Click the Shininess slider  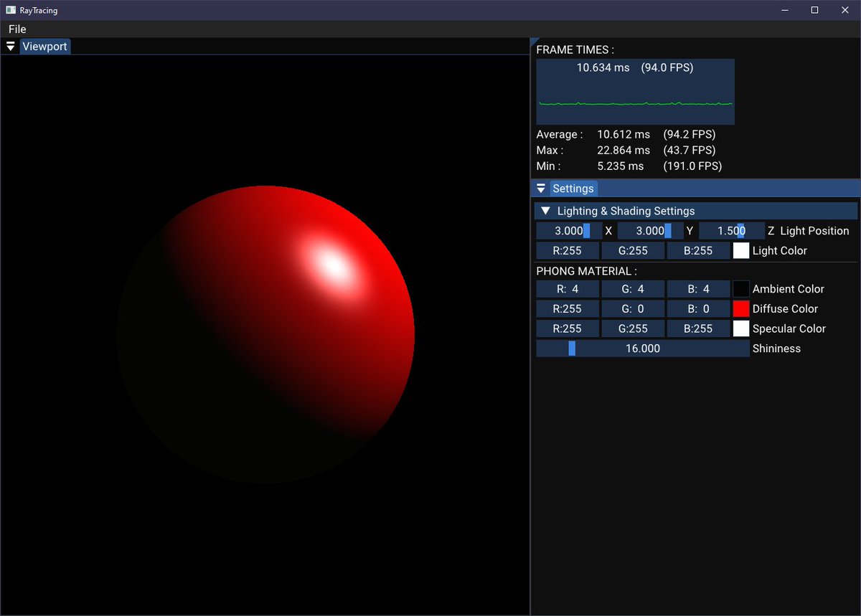click(x=643, y=349)
